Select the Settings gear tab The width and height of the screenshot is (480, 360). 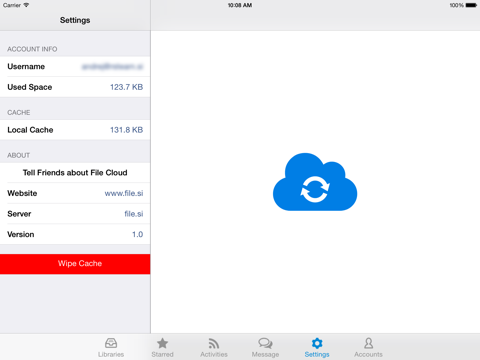(317, 347)
